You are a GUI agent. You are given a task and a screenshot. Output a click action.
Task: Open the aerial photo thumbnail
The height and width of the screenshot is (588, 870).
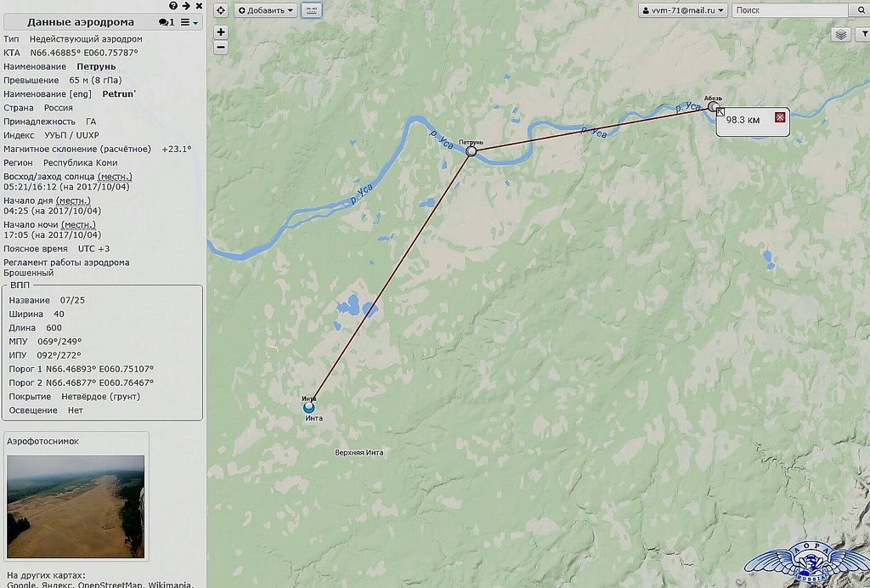click(76, 506)
